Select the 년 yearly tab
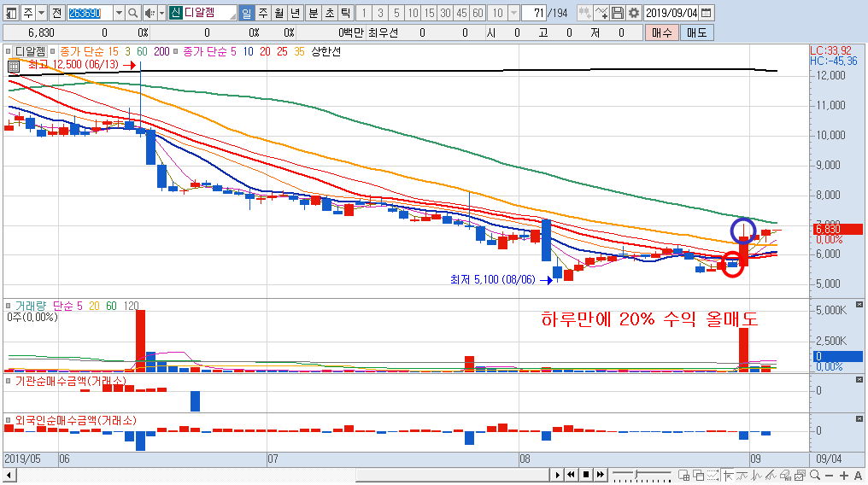The height and width of the screenshot is (485, 868). tap(295, 13)
